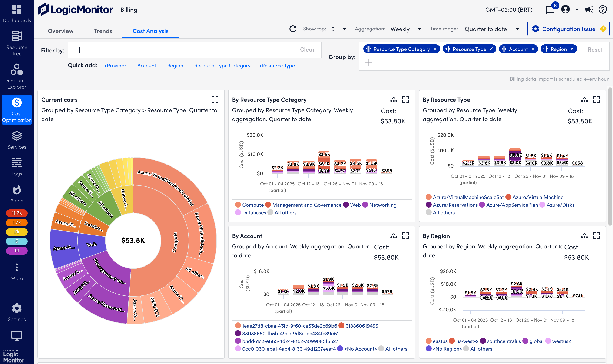Toggle the Azure/Disks legend series
613x364 pixels.
point(557,205)
